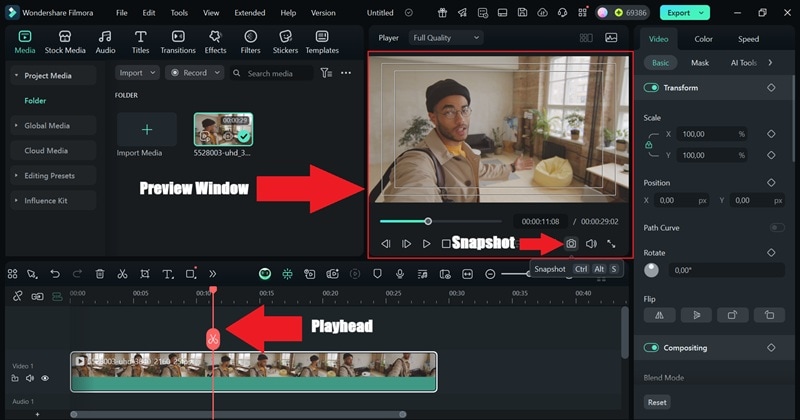Open the Stickers library
The width and height of the screenshot is (800, 420).
tap(285, 42)
